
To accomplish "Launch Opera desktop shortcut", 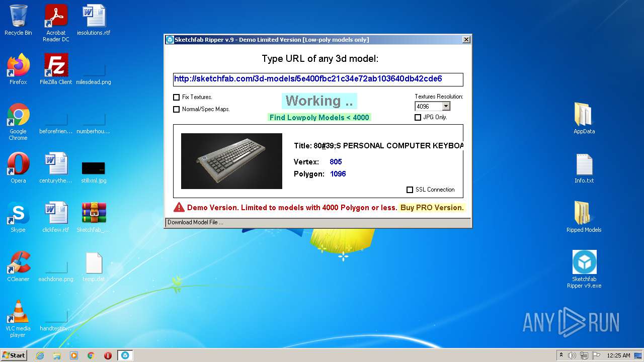I will point(18,168).
